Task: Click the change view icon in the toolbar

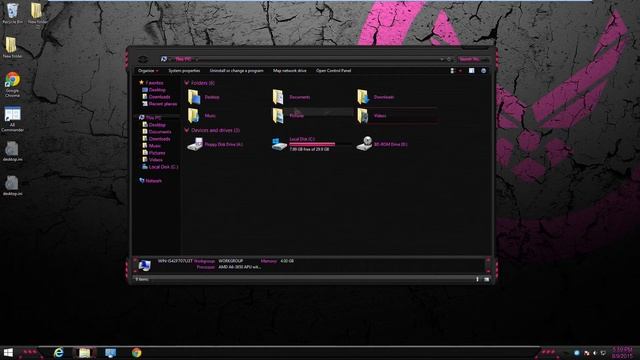Action: pyautogui.click(x=452, y=71)
